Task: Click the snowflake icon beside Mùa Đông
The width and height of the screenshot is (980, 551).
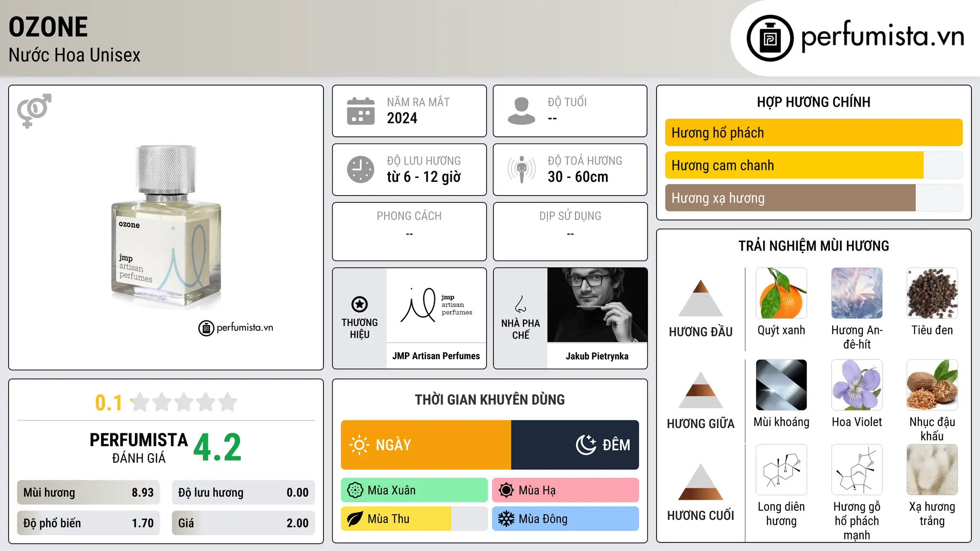Action: (x=506, y=519)
